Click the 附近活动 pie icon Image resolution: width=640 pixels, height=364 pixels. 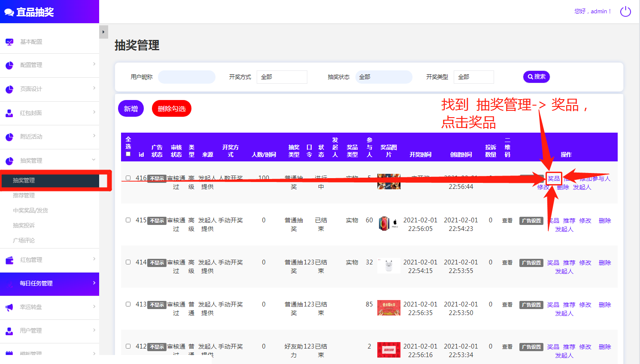tap(9, 137)
